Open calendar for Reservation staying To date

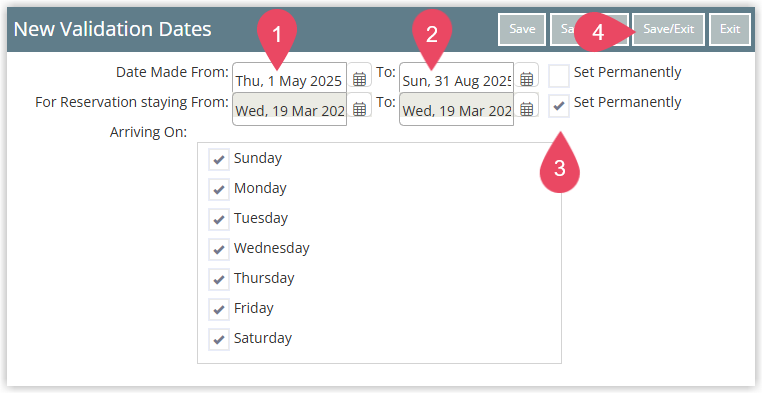coord(527,109)
